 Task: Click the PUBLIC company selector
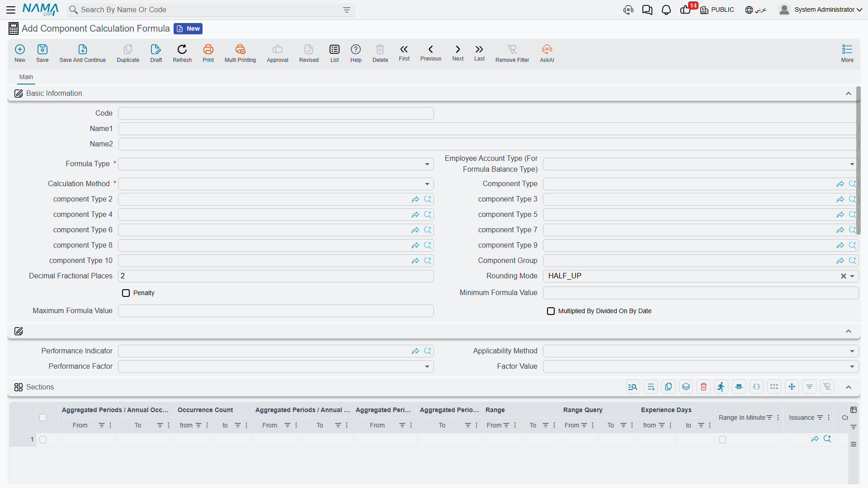point(717,9)
